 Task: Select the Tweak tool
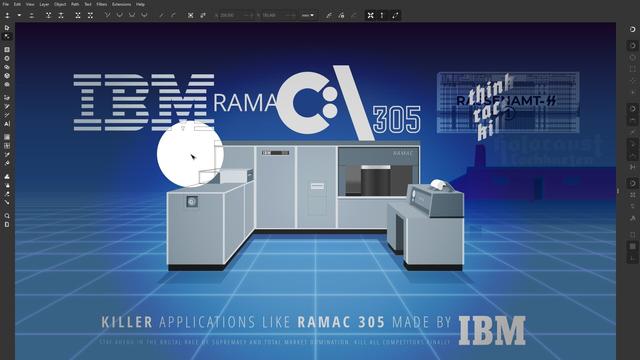pos(7,176)
